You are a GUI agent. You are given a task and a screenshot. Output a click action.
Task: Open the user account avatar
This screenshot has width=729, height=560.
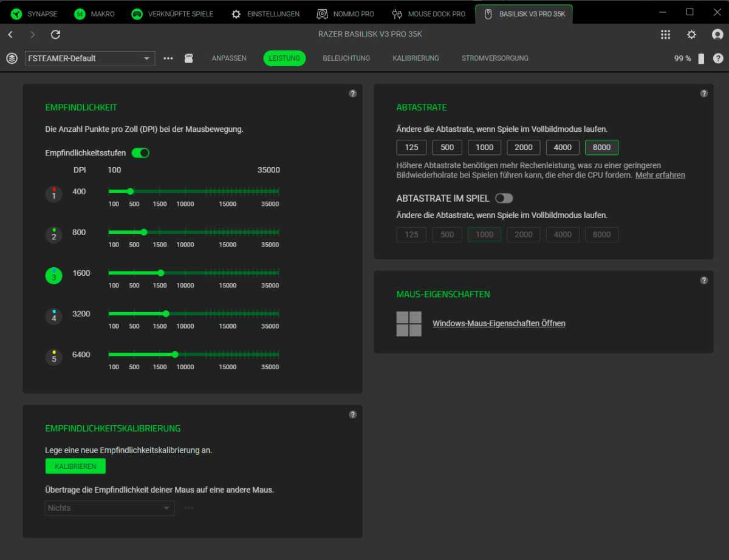(717, 35)
